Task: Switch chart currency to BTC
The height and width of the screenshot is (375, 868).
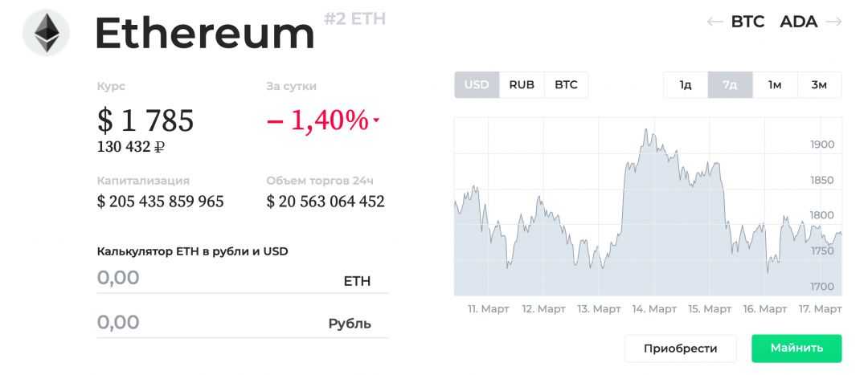Action: [x=566, y=85]
